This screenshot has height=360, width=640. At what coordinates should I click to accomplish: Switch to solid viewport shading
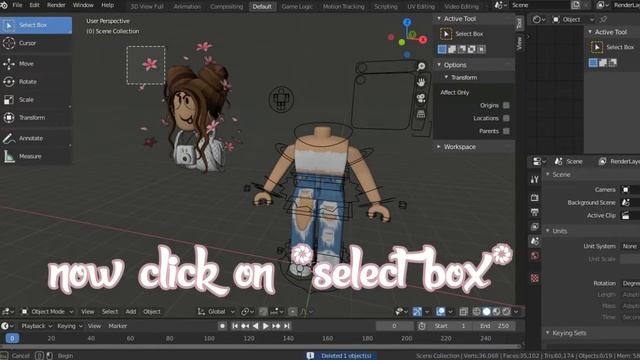pyautogui.click(x=487, y=312)
